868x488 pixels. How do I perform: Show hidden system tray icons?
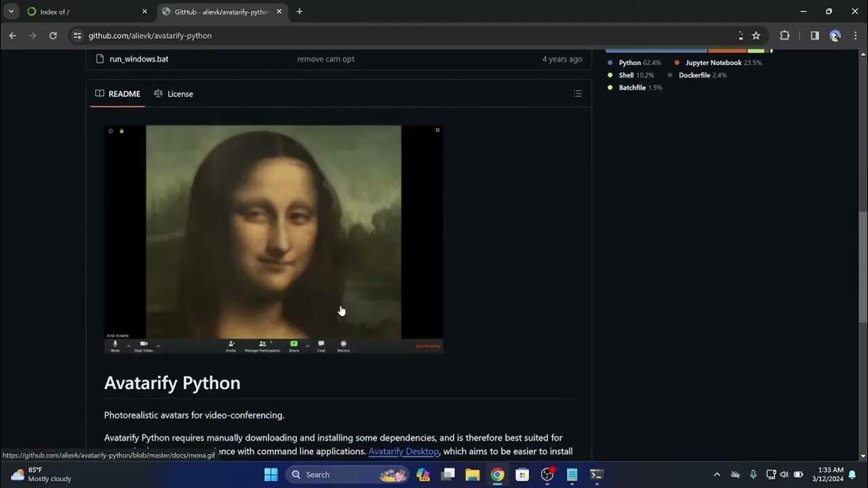click(717, 474)
